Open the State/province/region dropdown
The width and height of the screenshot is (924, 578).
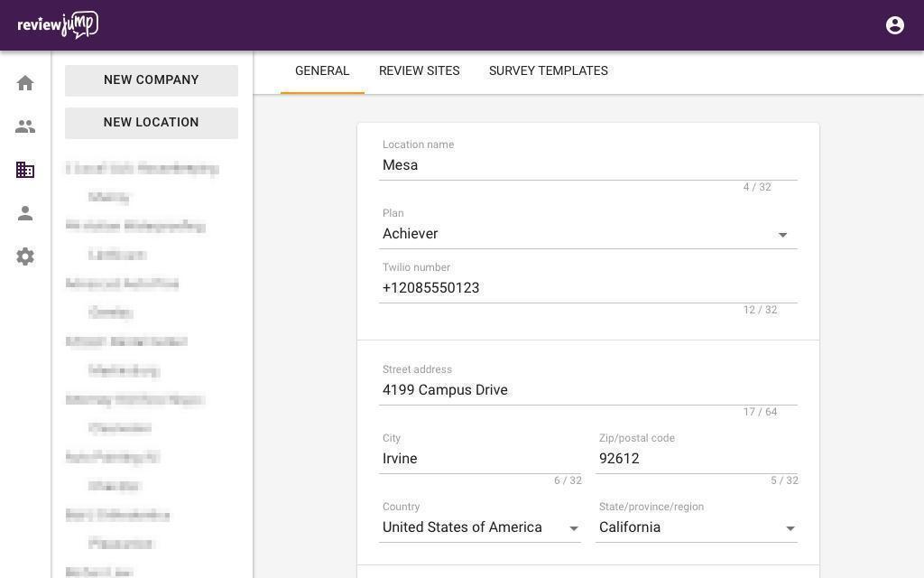pyautogui.click(x=697, y=527)
